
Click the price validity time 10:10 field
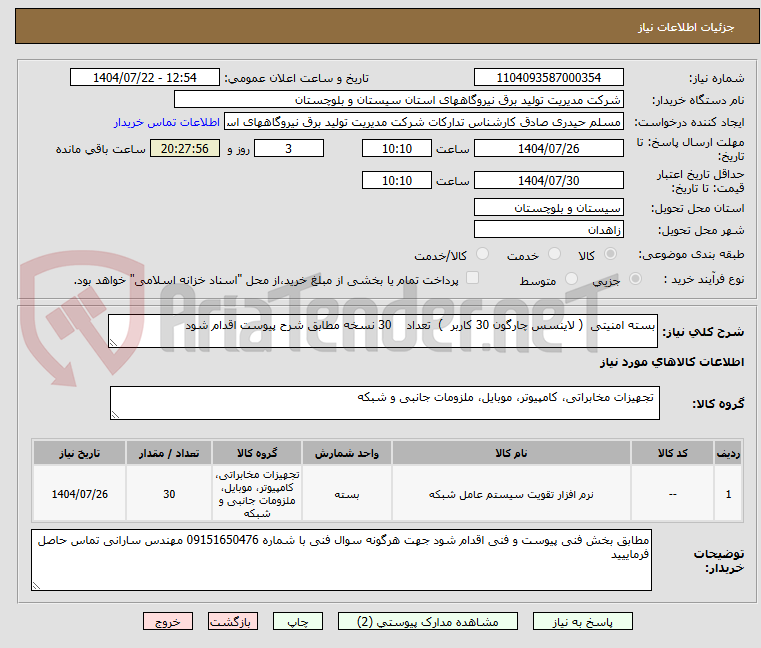tap(397, 181)
